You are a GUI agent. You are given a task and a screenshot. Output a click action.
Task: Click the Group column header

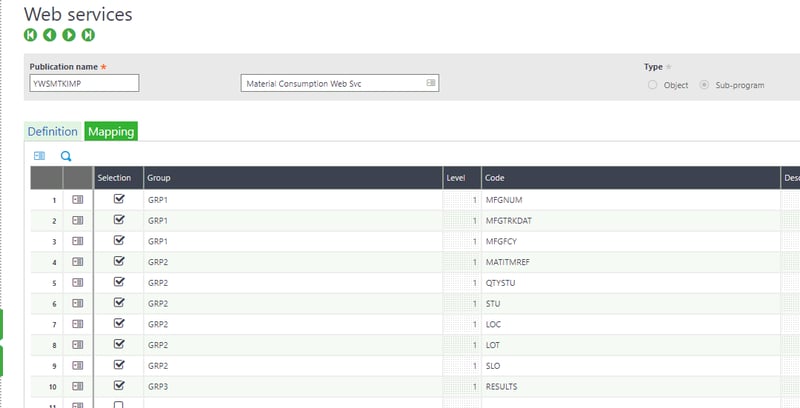point(158,178)
